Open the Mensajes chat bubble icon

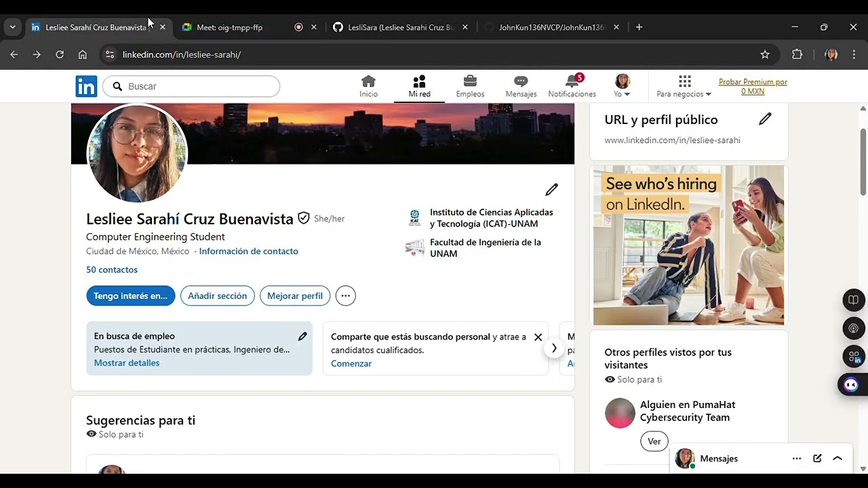[521, 86]
